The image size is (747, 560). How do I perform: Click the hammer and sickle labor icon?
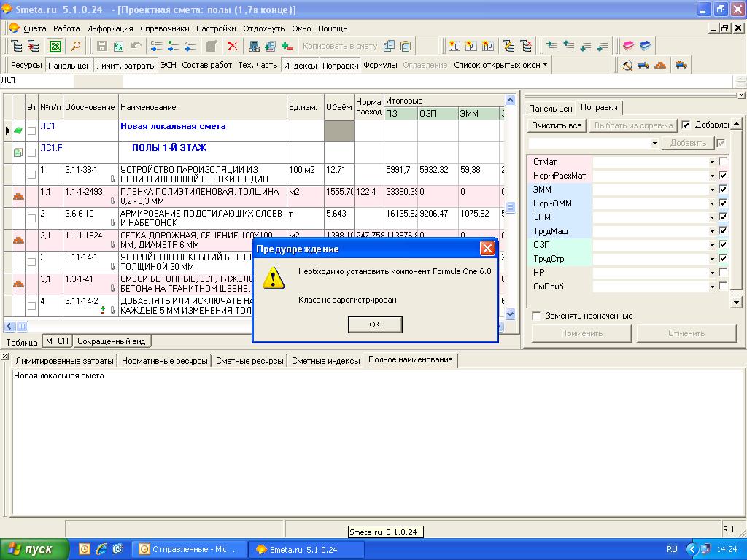[627, 65]
